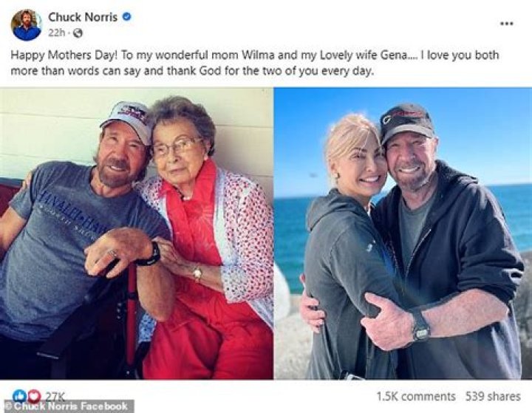This screenshot has height=413, width=532.
Task: View the 539 shares list
Action: pos(493,397)
